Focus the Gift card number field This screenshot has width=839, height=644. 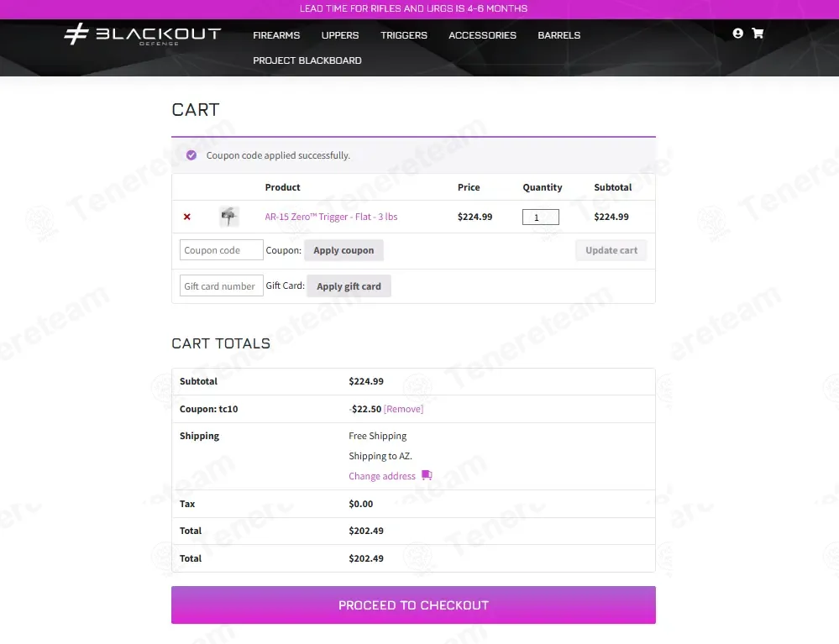click(221, 286)
